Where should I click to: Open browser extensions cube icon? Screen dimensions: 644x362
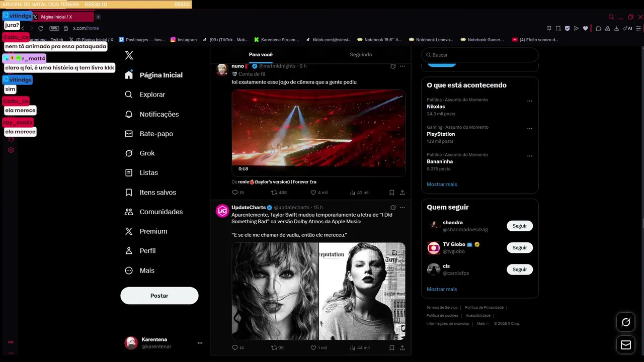click(598, 29)
